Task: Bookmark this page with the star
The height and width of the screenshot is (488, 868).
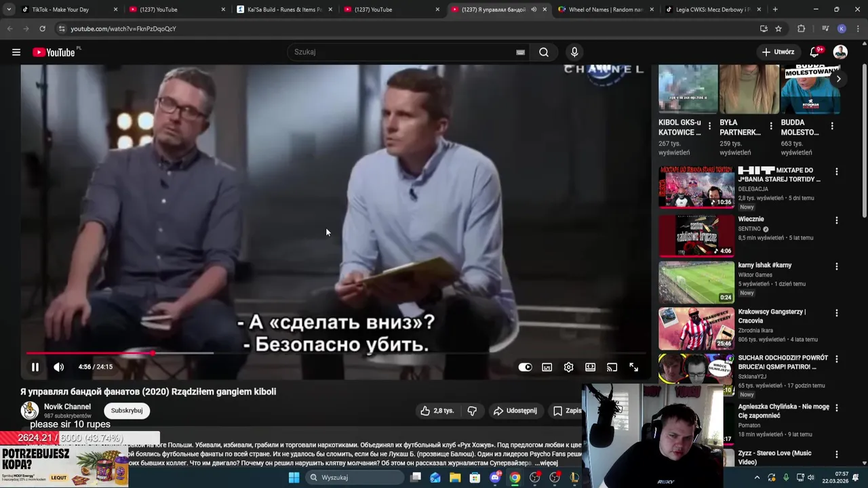Action: coord(778,28)
